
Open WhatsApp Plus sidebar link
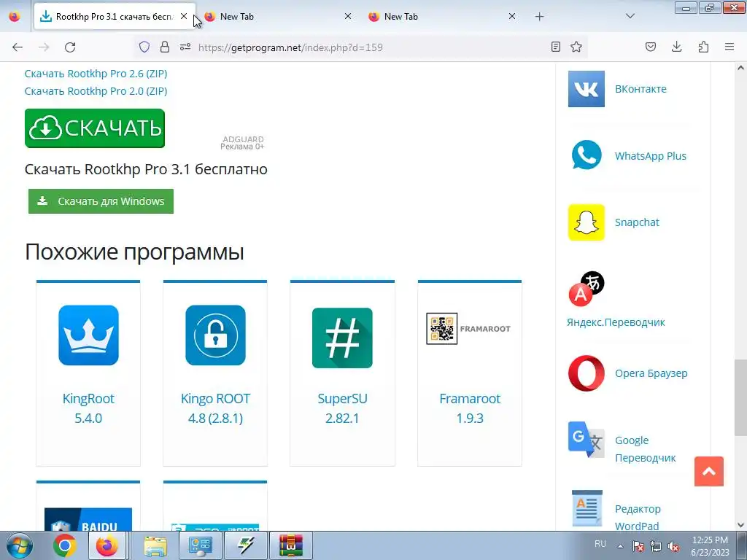pos(651,156)
